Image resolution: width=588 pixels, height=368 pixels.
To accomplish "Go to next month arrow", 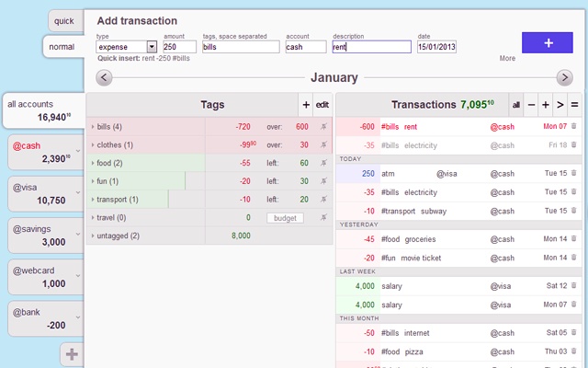I will click(x=564, y=78).
